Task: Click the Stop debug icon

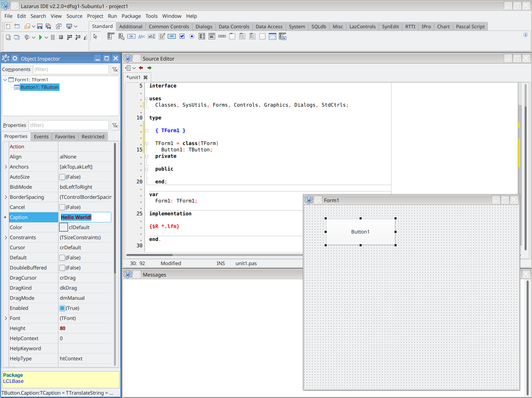Action: coord(61,37)
